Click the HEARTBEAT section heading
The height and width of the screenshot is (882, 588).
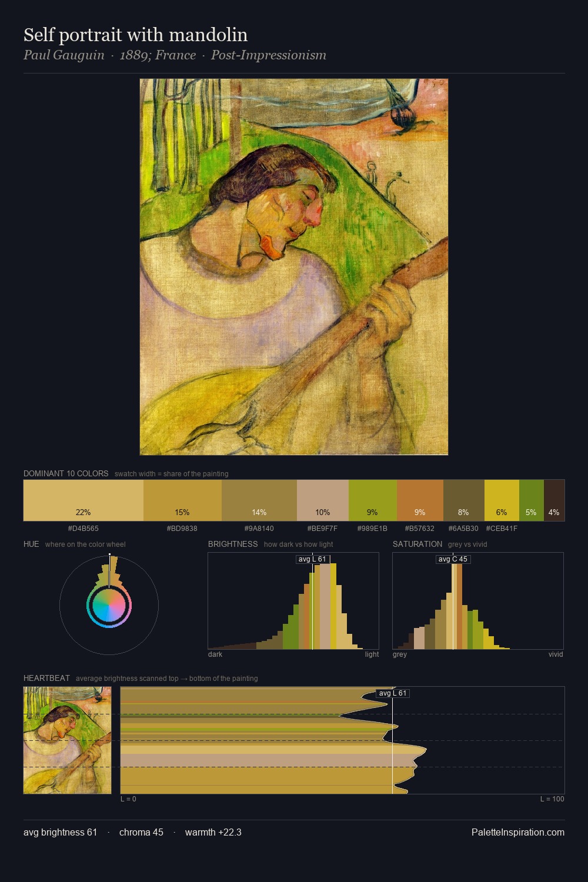(46, 678)
